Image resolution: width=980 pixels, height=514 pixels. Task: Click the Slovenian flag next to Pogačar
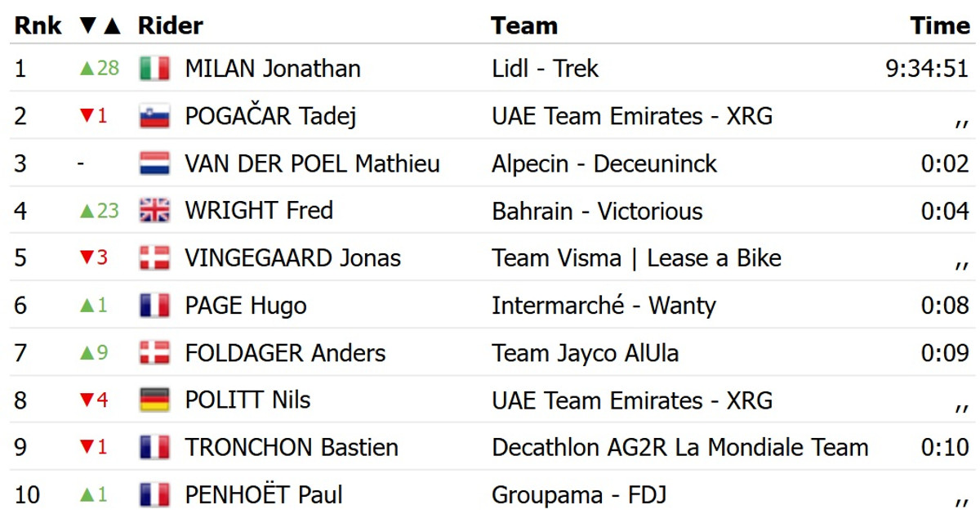pyautogui.click(x=154, y=116)
